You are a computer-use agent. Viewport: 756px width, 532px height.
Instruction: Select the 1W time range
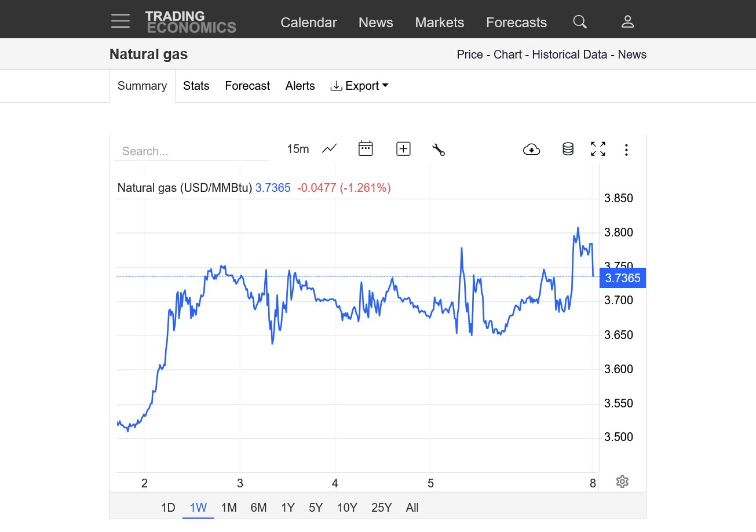(x=198, y=508)
